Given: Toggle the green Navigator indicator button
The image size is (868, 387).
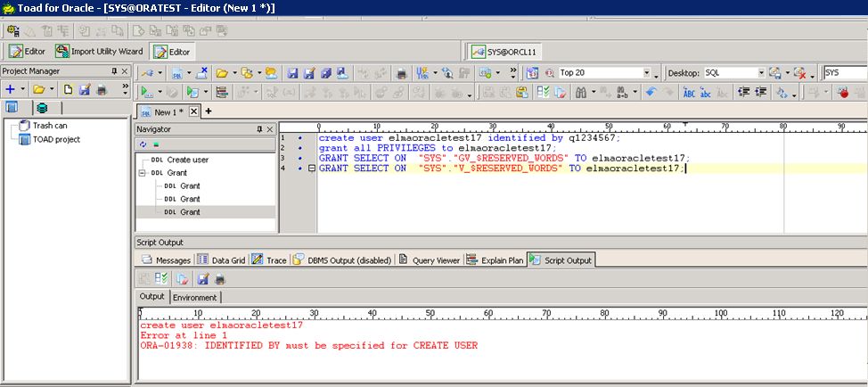Looking at the screenshot, I should point(156,144).
